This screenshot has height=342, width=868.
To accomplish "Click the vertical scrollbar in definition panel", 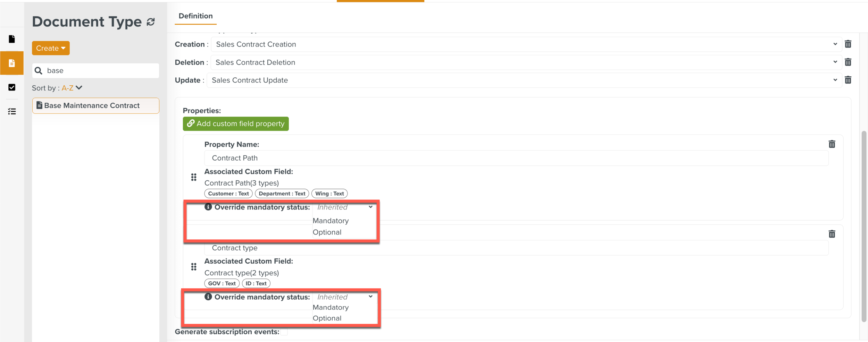I will 864,225.
